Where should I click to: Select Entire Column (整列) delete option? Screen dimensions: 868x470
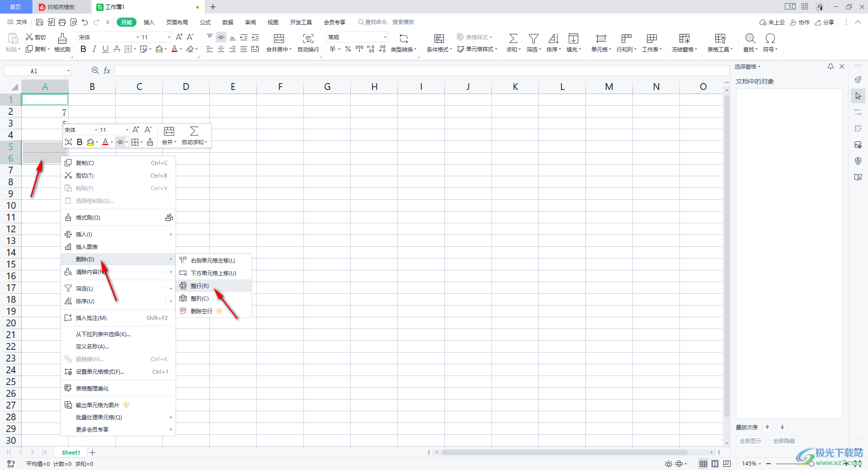click(213, 298)
